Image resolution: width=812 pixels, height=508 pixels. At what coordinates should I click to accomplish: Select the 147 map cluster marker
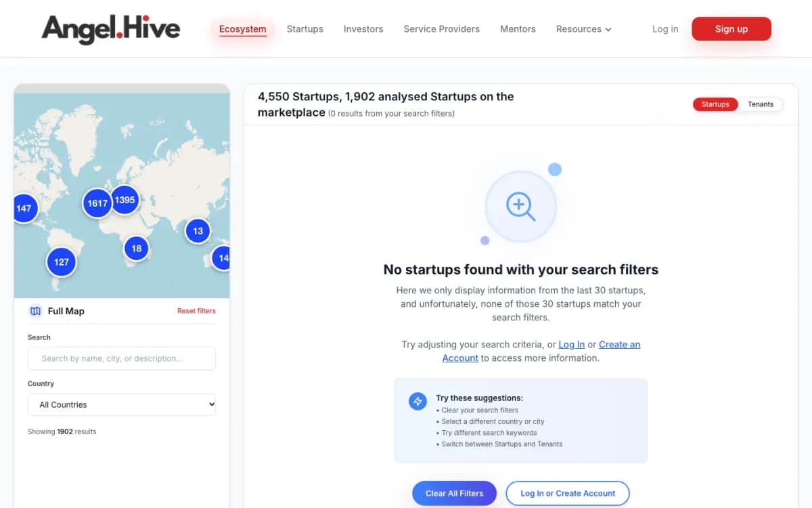pyautogui.click(x=24, y=209)
